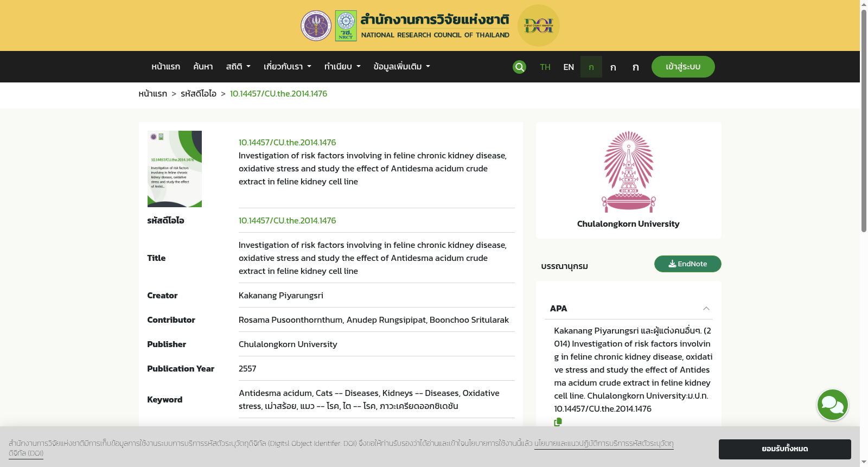Accept all cookies with ยอมรับทั้งหมด
Image resolution: width=868 pixels, height=467 pixels.
(x=784, y=449)
